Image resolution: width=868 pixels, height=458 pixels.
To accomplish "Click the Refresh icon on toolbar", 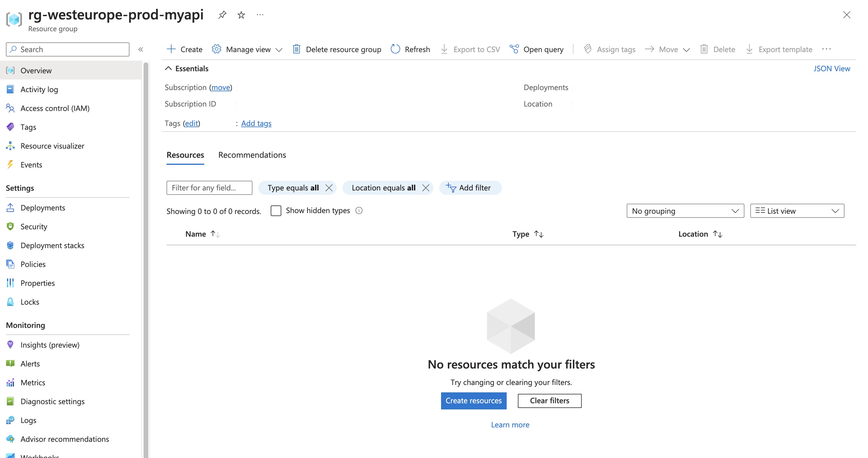I will coord(395,49).
